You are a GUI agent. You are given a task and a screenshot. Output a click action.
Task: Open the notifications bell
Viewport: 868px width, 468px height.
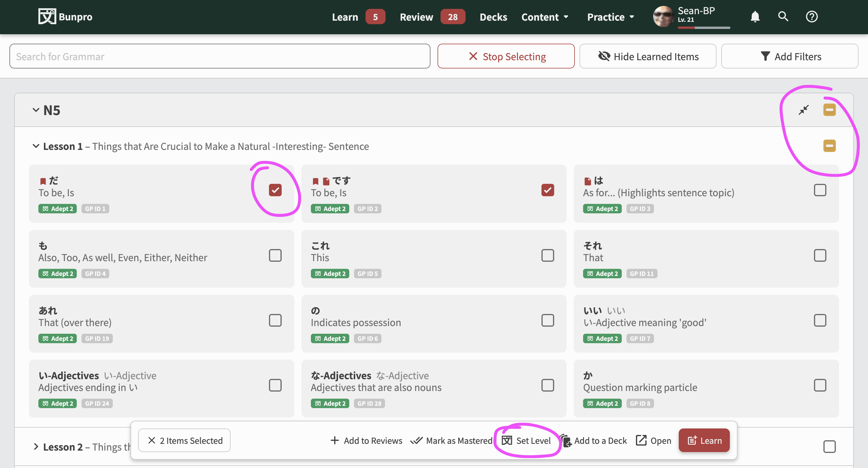pyautogui.click(x=755, y=17)
